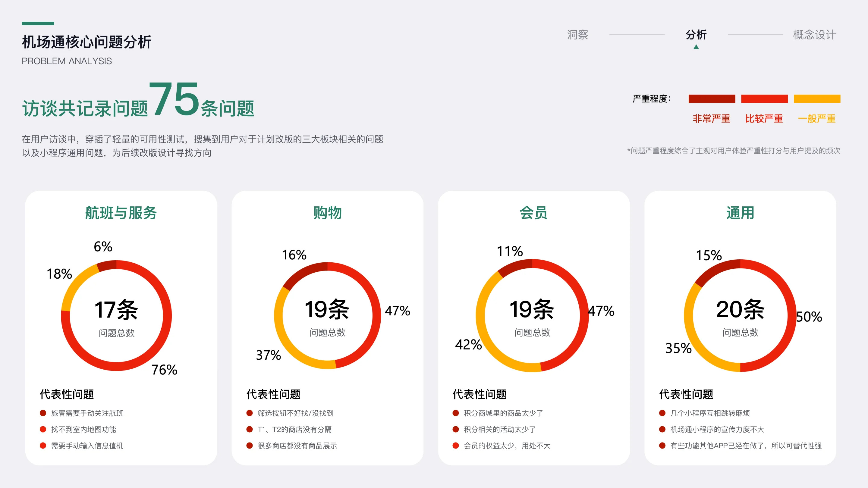Screen dimensions: 868x488
Task: Click the 37% label on 购物 chart
Action: [268, 355]
